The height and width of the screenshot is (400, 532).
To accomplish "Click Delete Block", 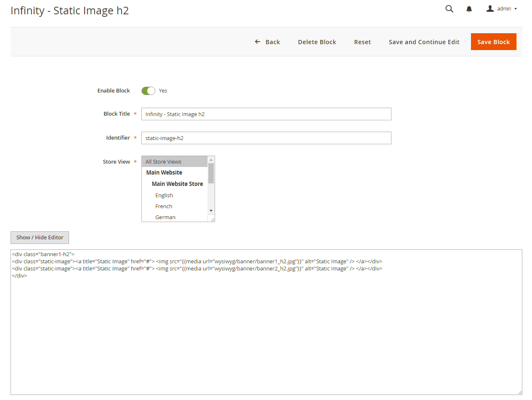I will click(x=317, y=42).
